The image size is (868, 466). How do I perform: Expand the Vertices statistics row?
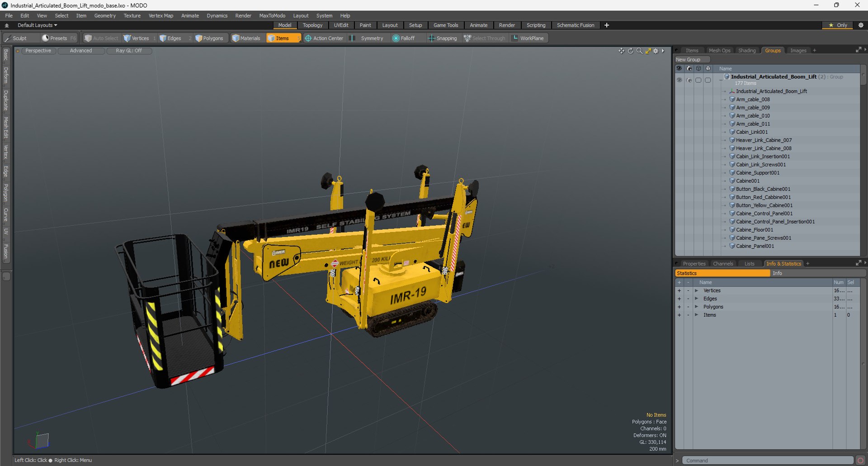(x=697, y=291)
